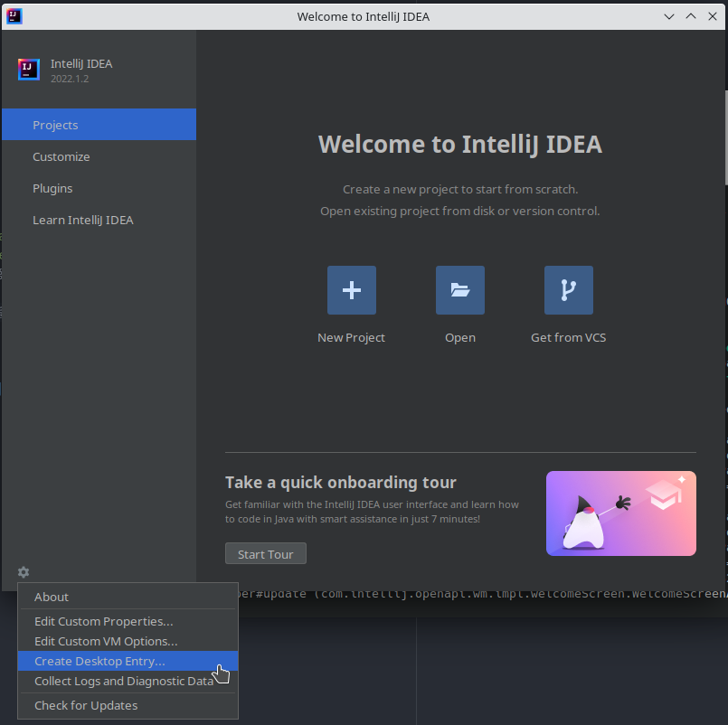Click the Take a quick onboarding tour heading
728x725 pixels.
click(x=341, y=482)
